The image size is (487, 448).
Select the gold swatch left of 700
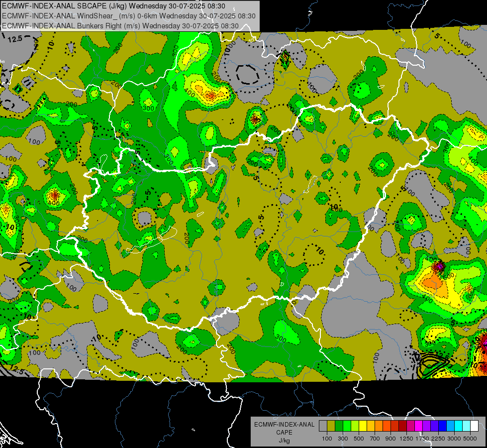click(371, 426)
